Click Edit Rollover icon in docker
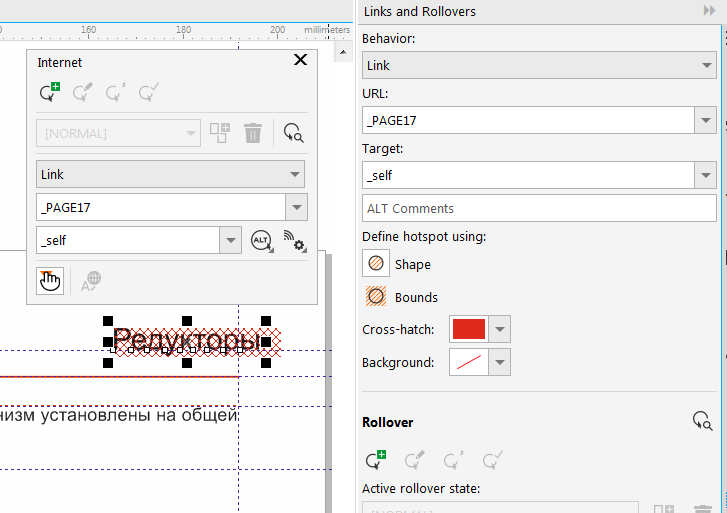This screenshot has width=727, height=513. click(x=415, y=460)
